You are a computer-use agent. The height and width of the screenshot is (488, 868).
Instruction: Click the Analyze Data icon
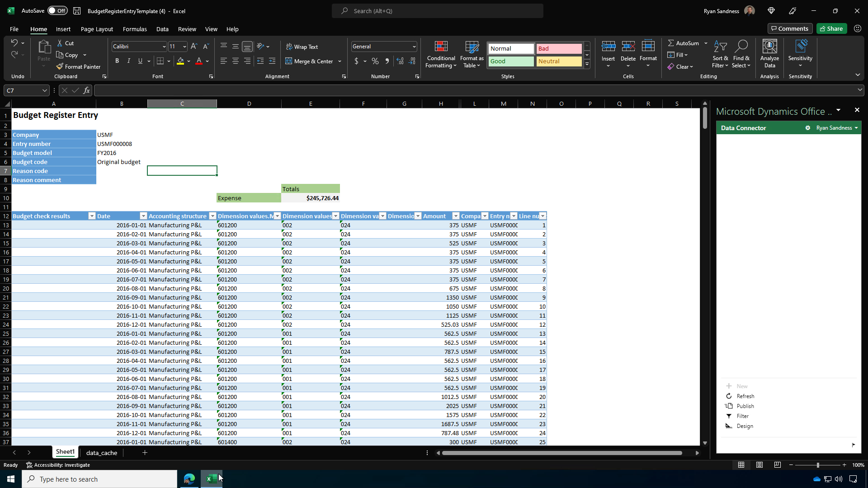point(769,47)
